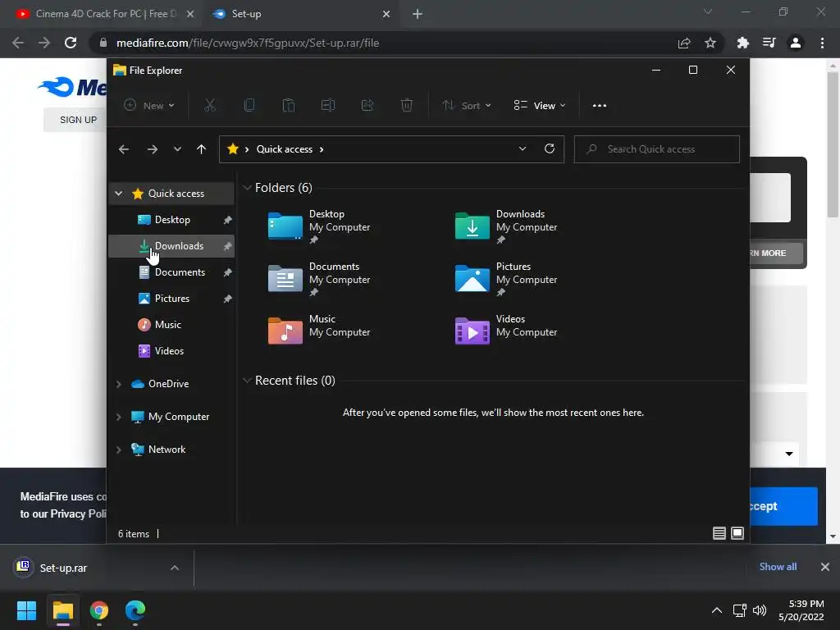Click the Copy icon in File Explorer toolbar
840x630 pixels.
coord(249,106)
